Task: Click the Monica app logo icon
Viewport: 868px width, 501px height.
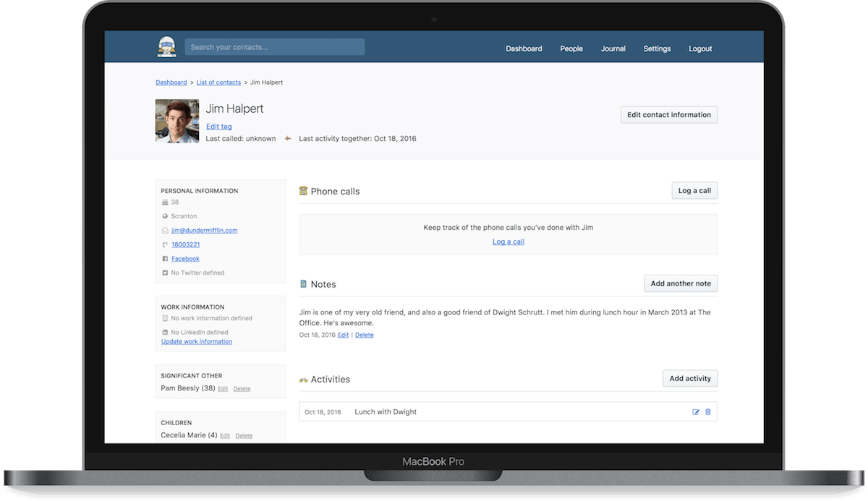Action: click(167, 47)
